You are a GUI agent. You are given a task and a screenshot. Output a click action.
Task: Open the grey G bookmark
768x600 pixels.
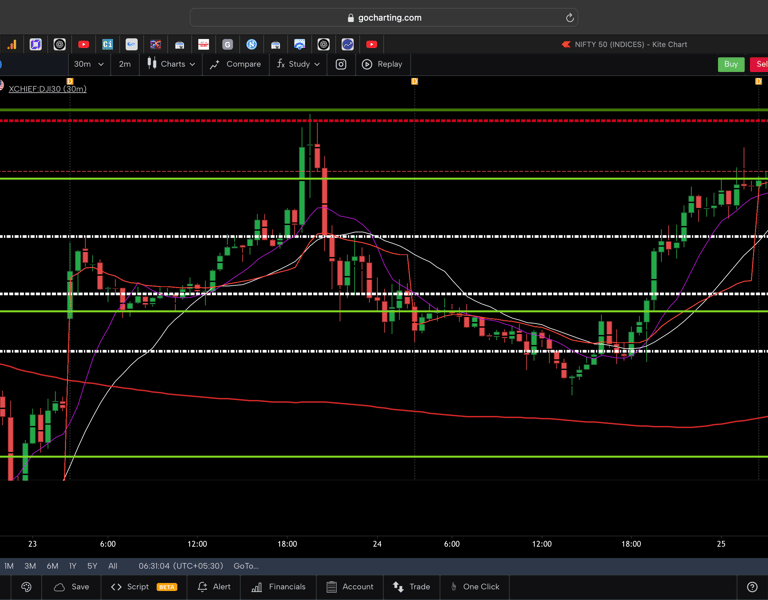point(227,45)
